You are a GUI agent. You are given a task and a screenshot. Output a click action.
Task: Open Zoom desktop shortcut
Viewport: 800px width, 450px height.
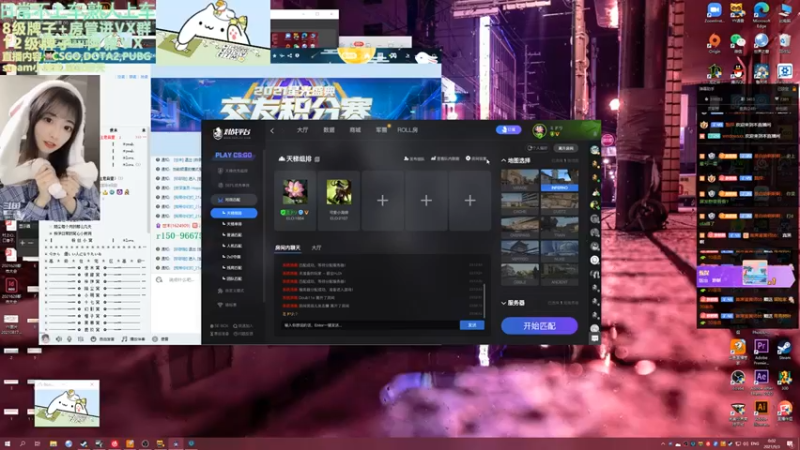pos(714,13)
